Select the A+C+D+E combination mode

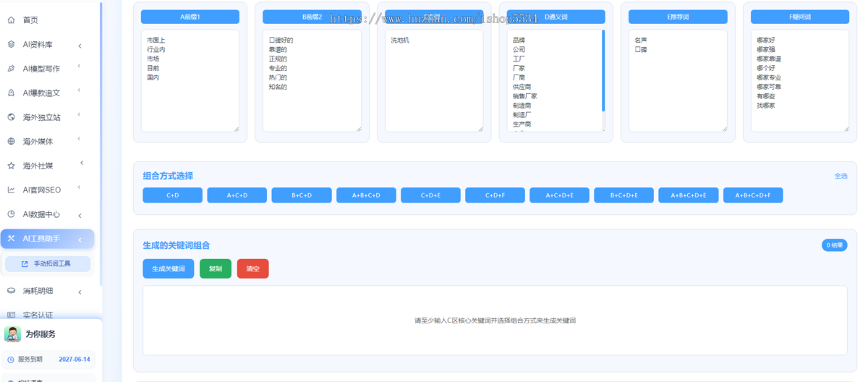(559, 195)
